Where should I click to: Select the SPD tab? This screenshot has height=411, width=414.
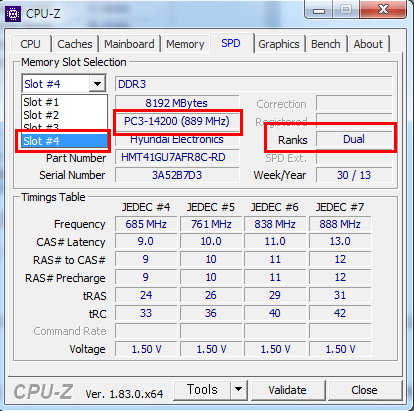pos(231,43)
